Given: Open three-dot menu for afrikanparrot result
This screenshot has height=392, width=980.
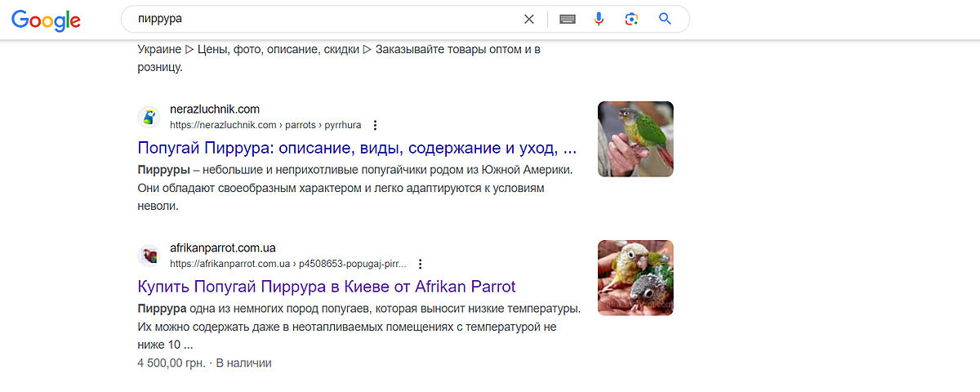Looking at the screenshot, I should coord(420,264).
